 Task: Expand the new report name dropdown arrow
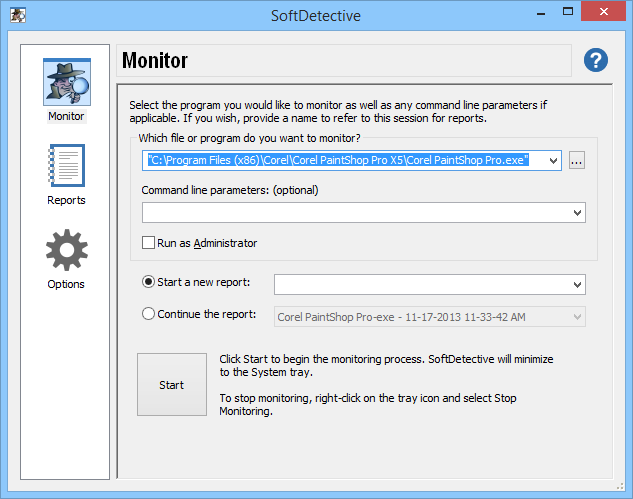577,285
